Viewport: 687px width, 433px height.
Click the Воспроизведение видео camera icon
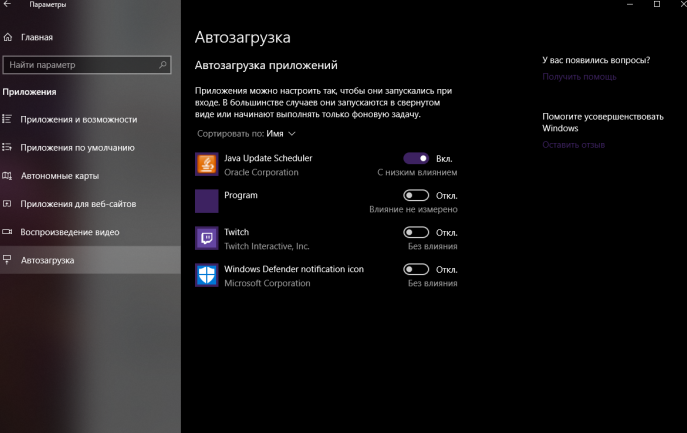click(x=7, y=232)
